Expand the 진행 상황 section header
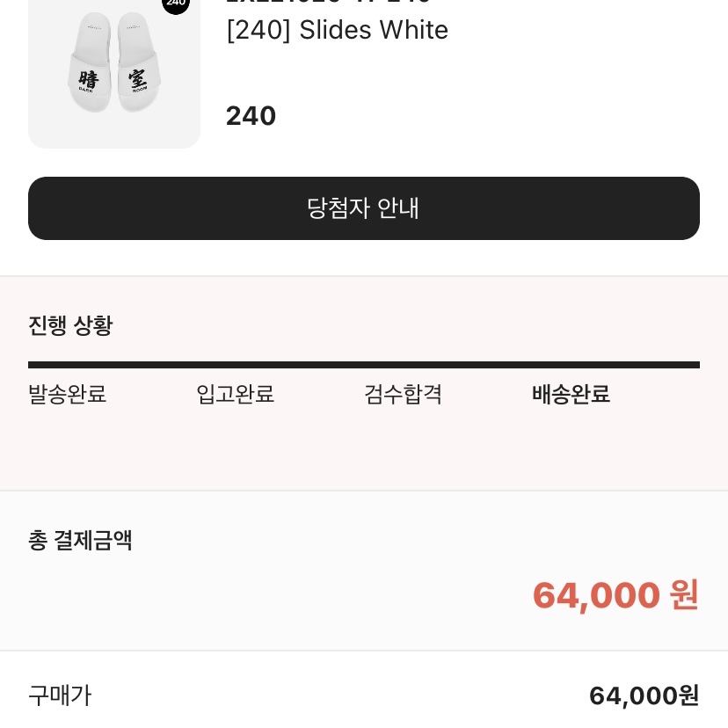The height and width of the screenshot is (728, 728). click(70, 325)
